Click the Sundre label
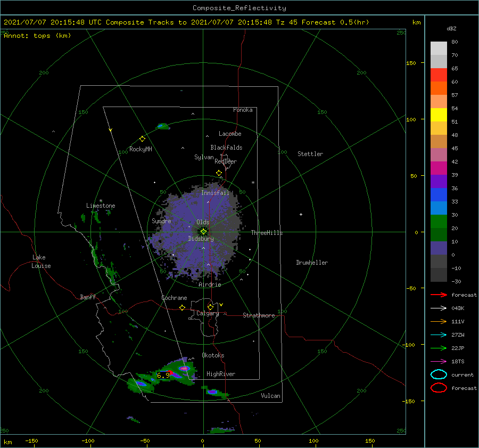This screenshot has width=479, height=448. tap(161, 221)
